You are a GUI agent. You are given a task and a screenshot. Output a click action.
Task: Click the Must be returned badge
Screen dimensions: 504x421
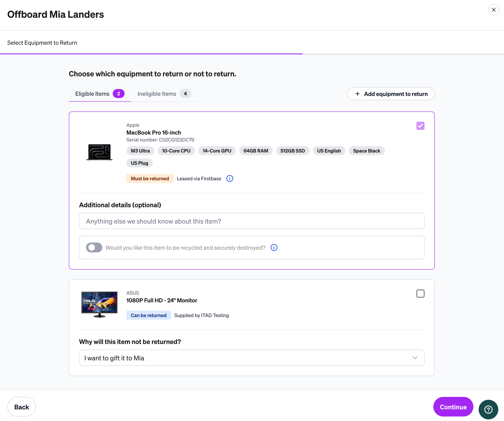[150, 178]
